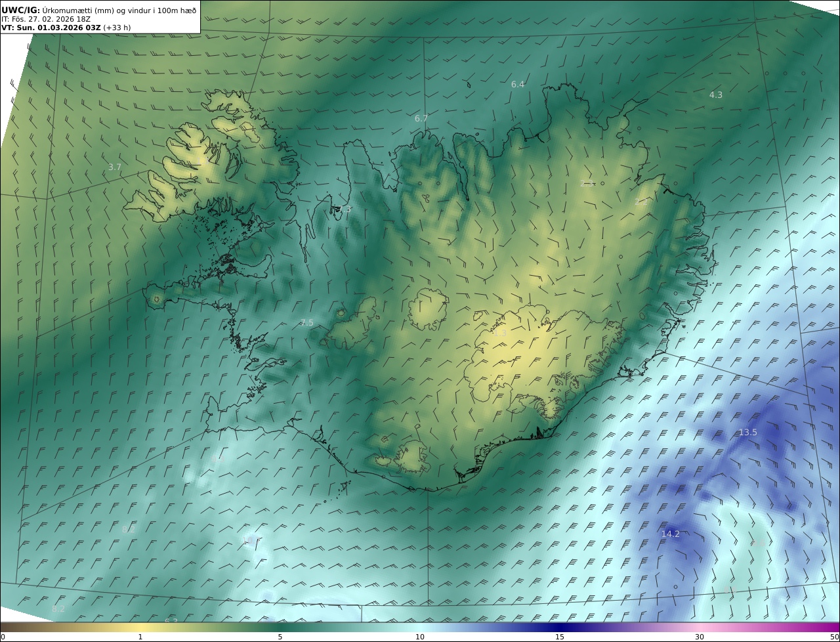Click the 1.3 value over the Vatnajökull glacier
Image resolution: width=840 pixels, height=642 pixels.
click(500, 333)
